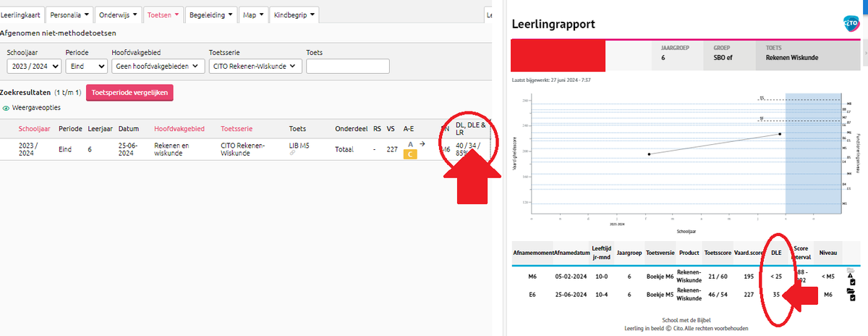Click the Niveau column header
868x336 pixels.
click(x=829, y=253)
